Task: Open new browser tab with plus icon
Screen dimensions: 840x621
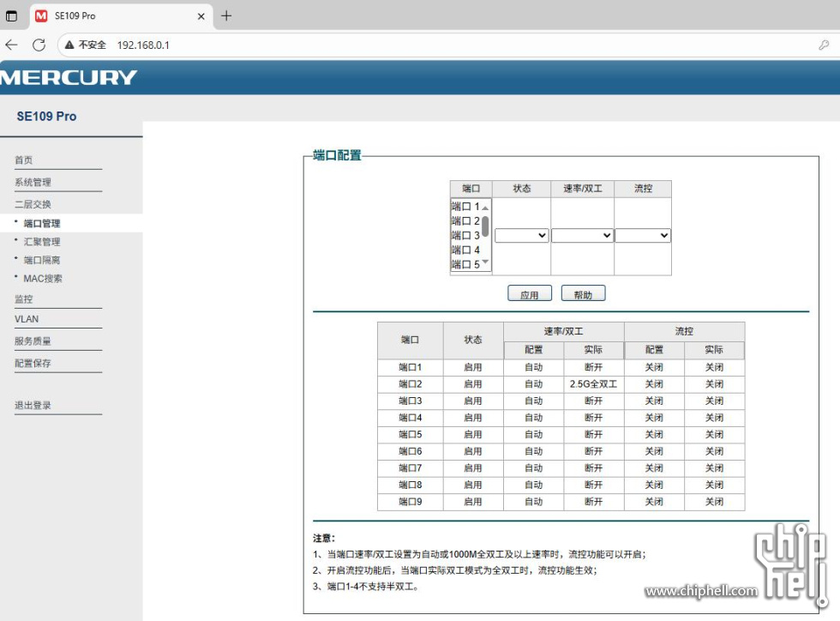Action: (x=226, y=16)
